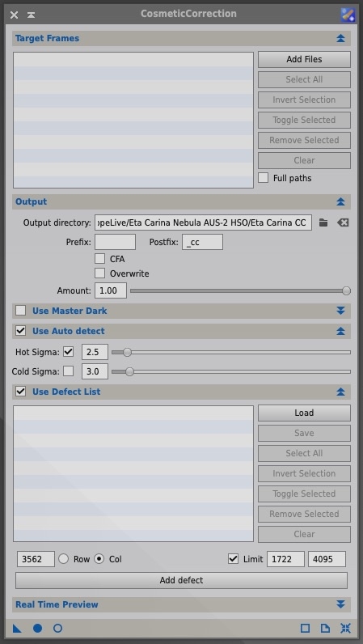Image resolution: width=363 pixels, height=644 pixels.
Task: Click the reset arrows icon at bottom right
Action: click(x=345, y=628)
